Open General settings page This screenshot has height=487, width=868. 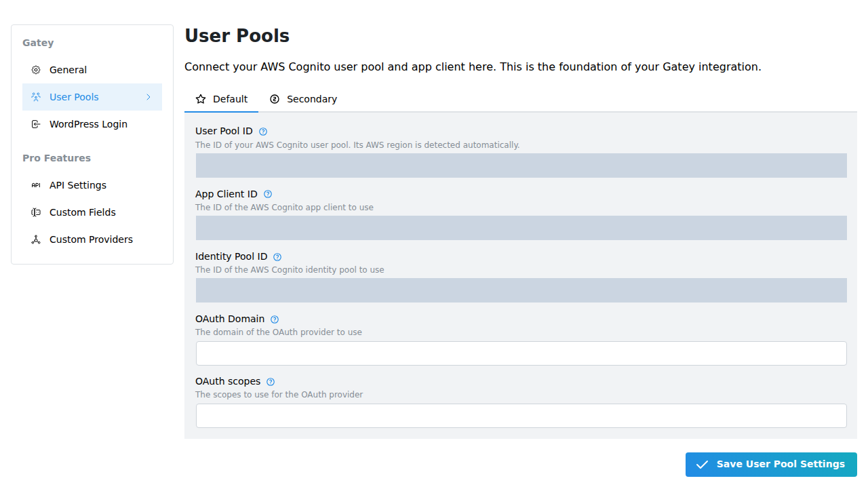pos(92,70)
